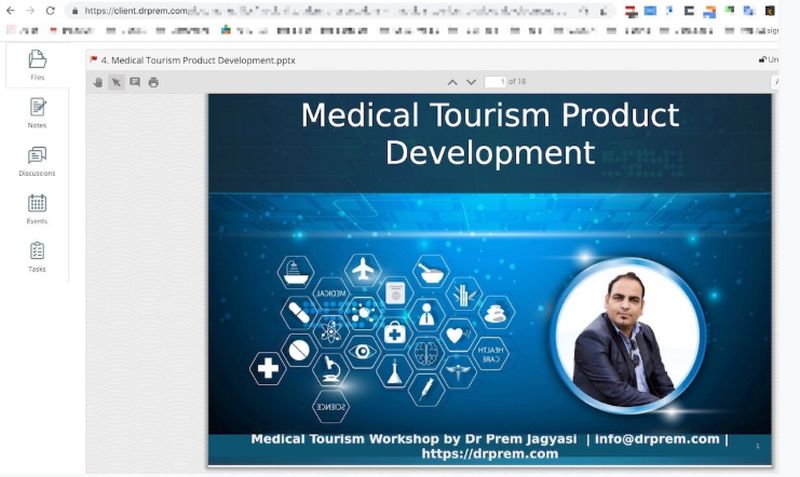Click the microscope hexagon icon on the slide
The width and height of the screenshot is (800, 477).
pos(330,369)
